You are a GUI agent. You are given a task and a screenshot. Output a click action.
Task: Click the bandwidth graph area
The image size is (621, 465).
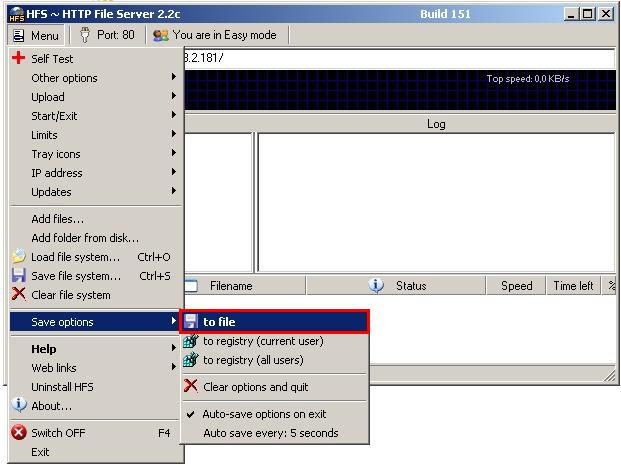400,90
